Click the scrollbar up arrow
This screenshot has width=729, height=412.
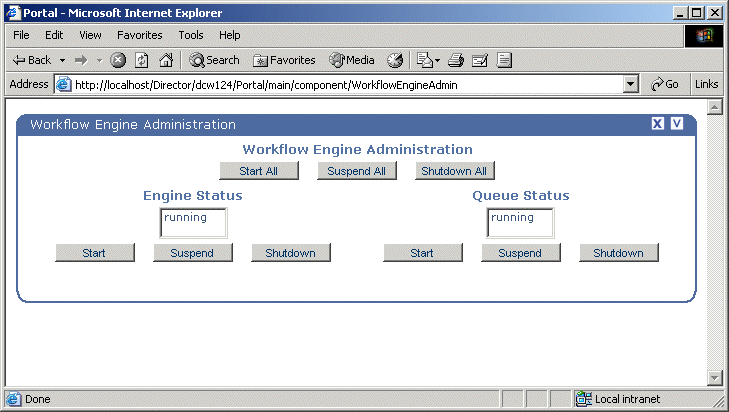[x=715, y=107]
